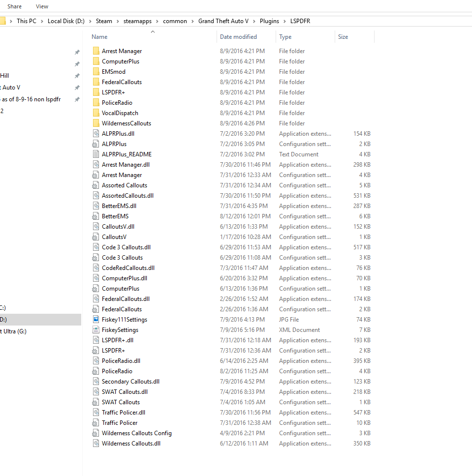Image resolution: width=472 pixels, height=476 pixels.
Task: Open the Hill pinned sidebar item
Action: tap(4, 76)
